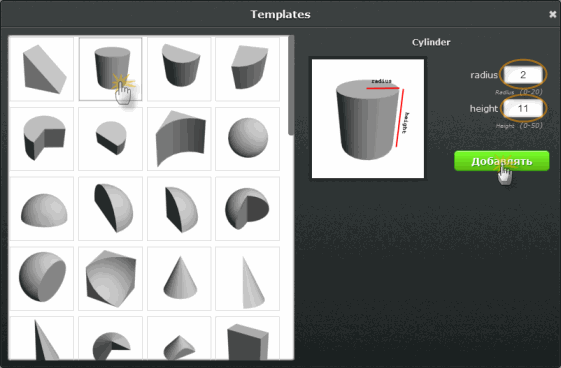Close the Templates dialog
The width and height of the screenshot is (561, 368).
coord(553,14)
